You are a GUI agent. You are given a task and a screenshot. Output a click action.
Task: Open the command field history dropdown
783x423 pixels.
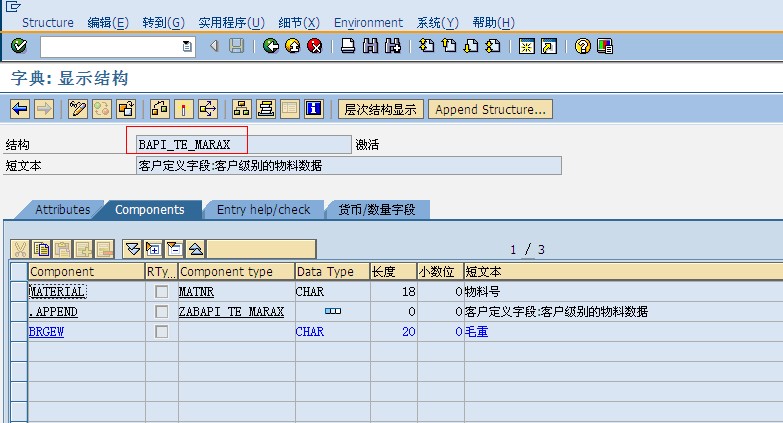pyautogui.click(x=187, y=46)
